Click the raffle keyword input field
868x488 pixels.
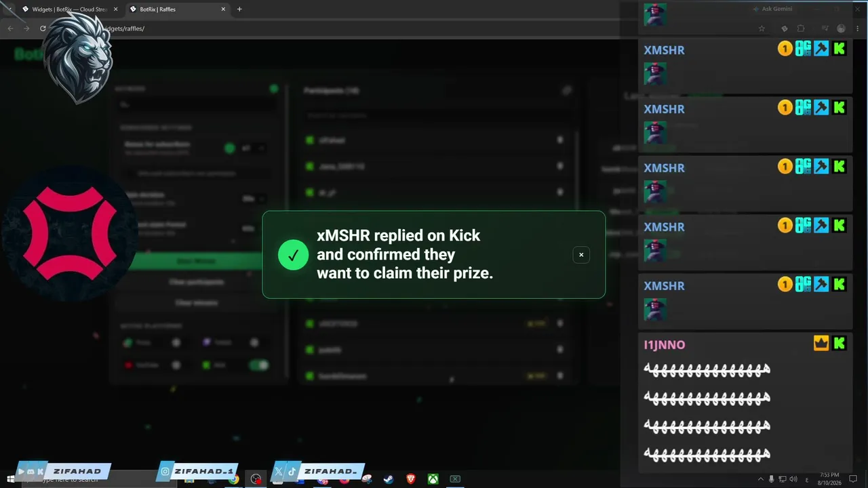click(198, 104)
